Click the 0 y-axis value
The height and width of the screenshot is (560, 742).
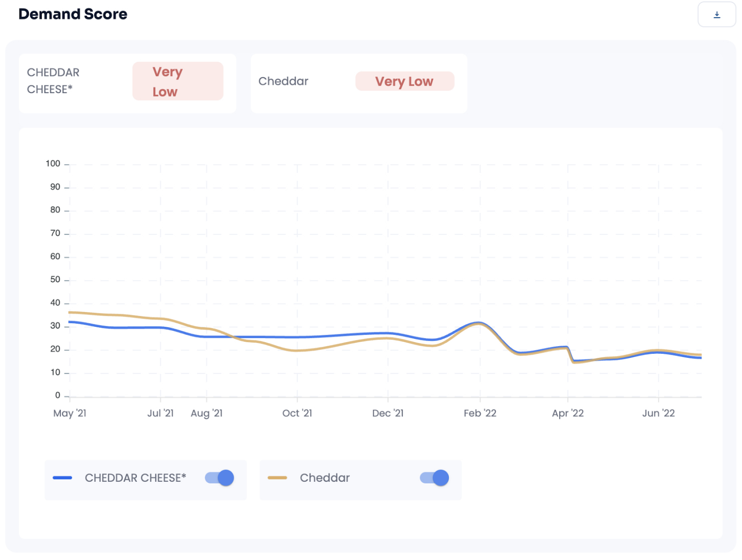coord(58,395)
